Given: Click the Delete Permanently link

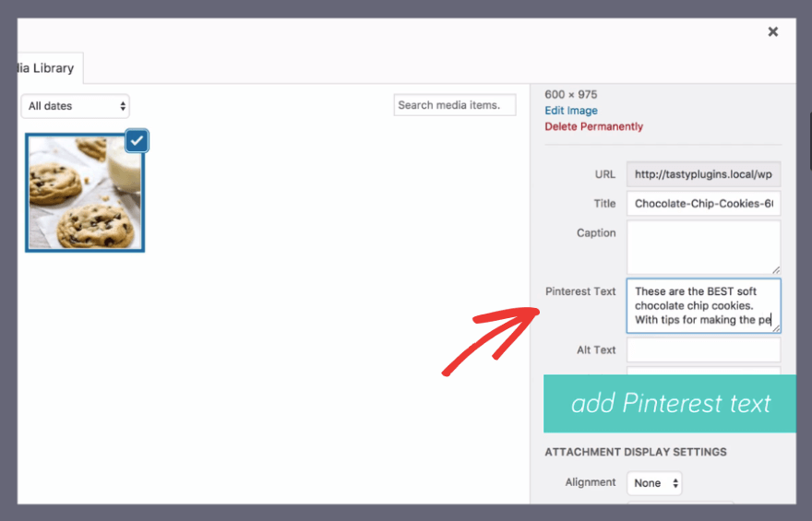Looking at the screenshot, I should 593,126.
